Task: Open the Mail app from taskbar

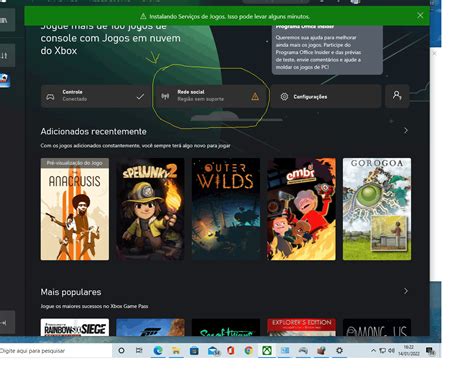Action: coord(213,351)
